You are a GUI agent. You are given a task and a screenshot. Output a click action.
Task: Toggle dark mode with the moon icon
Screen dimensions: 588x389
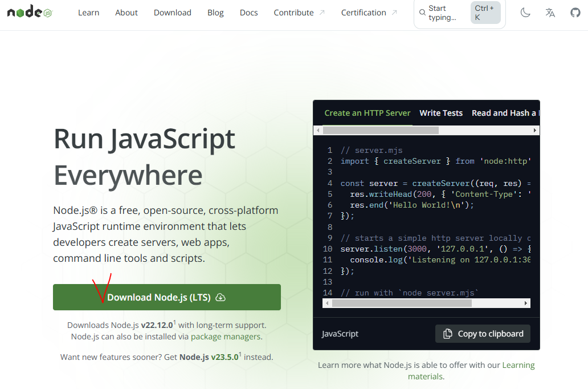[x=525, y=13]
